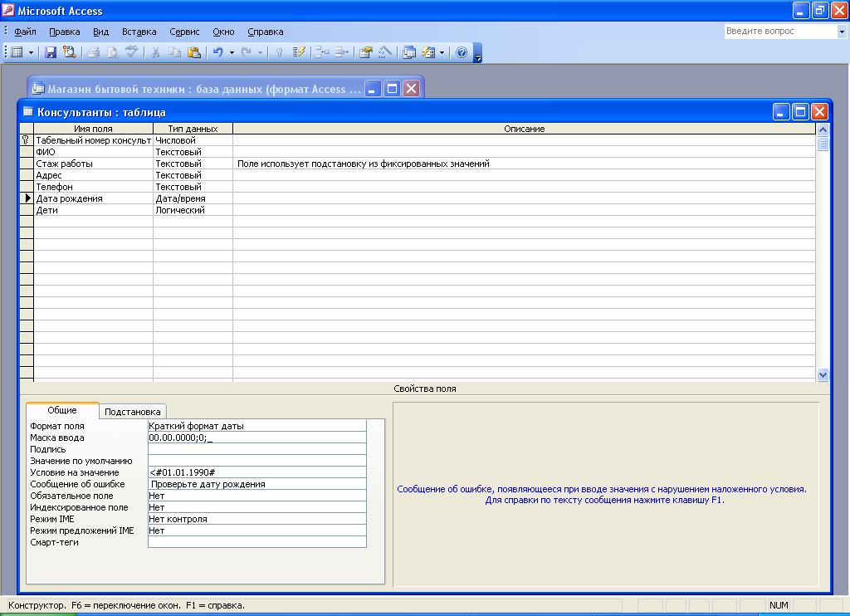Open the Indexes lightning icon

(299, 52)
